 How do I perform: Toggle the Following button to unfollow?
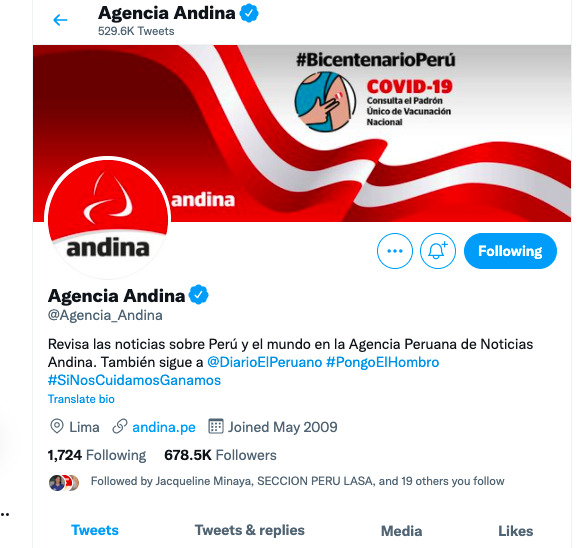tap(510, 251)
